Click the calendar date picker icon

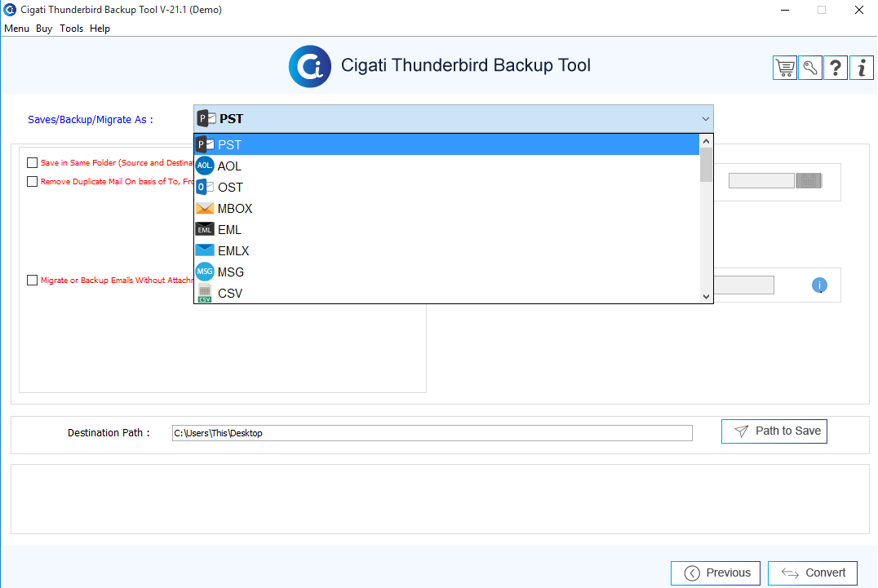click(x=809, y=181)
